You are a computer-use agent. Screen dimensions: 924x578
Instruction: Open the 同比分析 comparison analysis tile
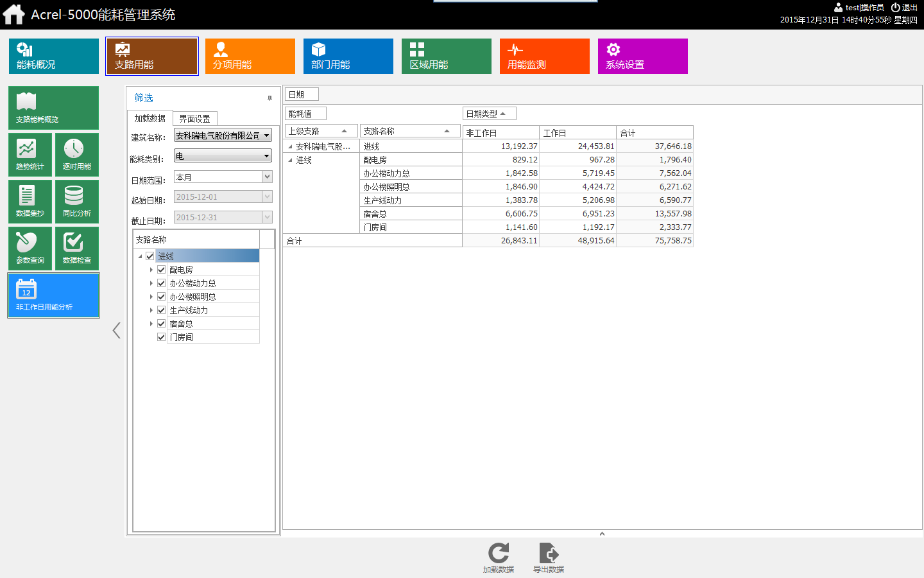click(x=77, y=201)
